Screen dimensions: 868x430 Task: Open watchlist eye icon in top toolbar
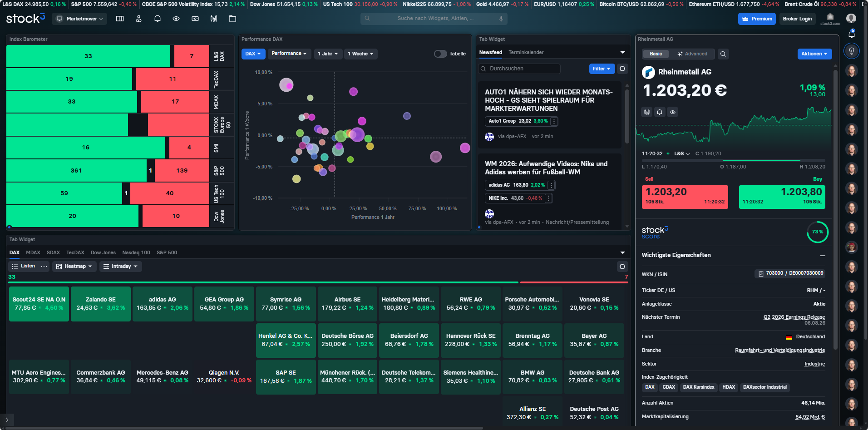[176, 19]
